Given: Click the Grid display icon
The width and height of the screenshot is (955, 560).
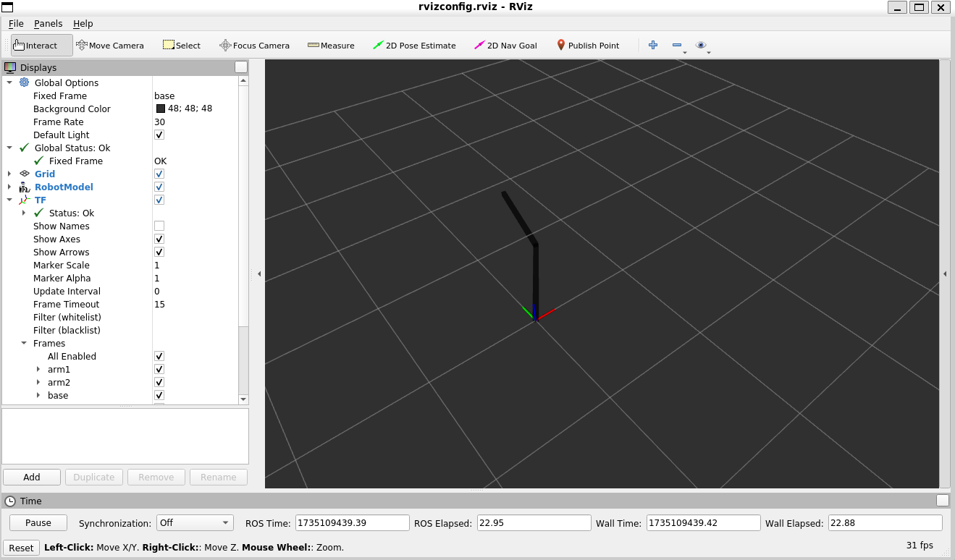Looking at the screenshot, I should click(x=25, y=174).
